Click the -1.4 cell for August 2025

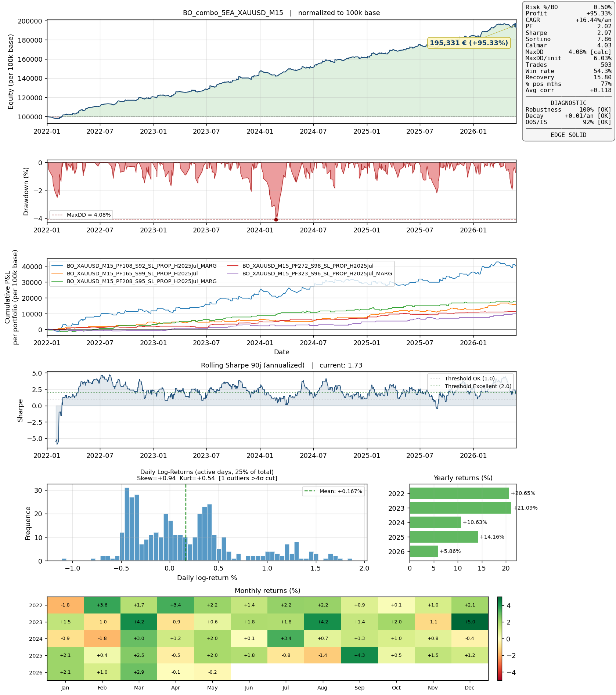(323, 655)
